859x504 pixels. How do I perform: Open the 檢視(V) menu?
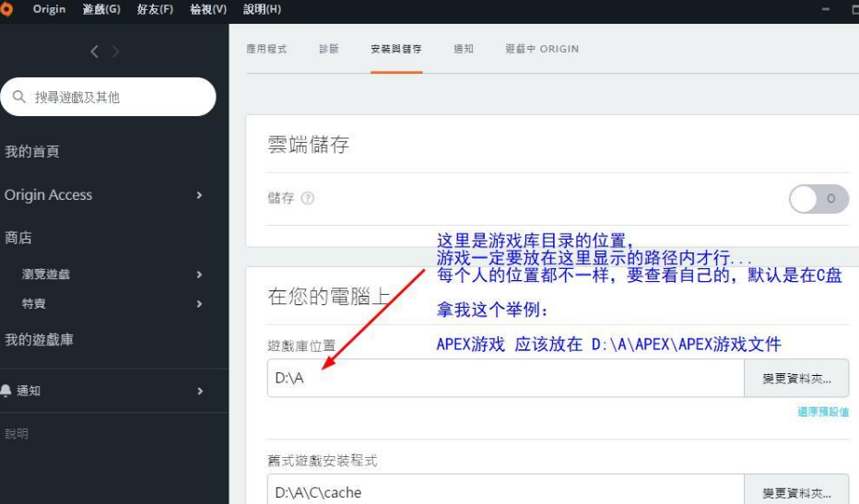click(208, 9)
